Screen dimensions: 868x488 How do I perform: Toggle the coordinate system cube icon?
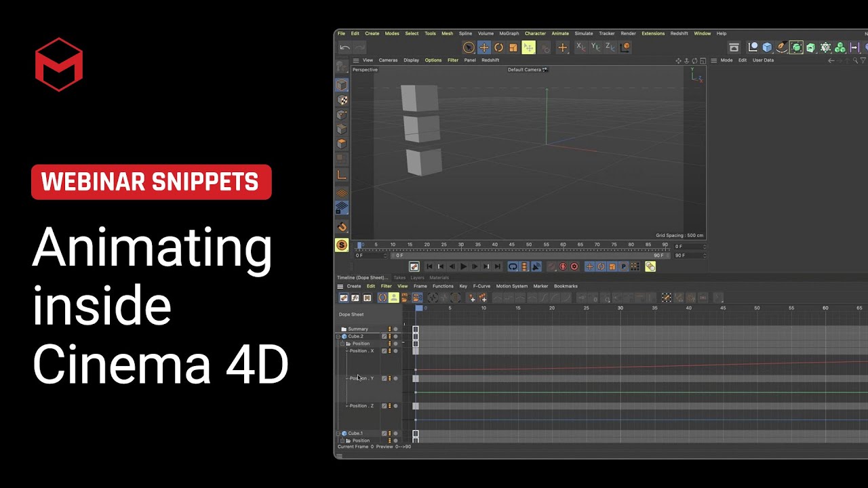pyautogui.click(x=625, y=47)
